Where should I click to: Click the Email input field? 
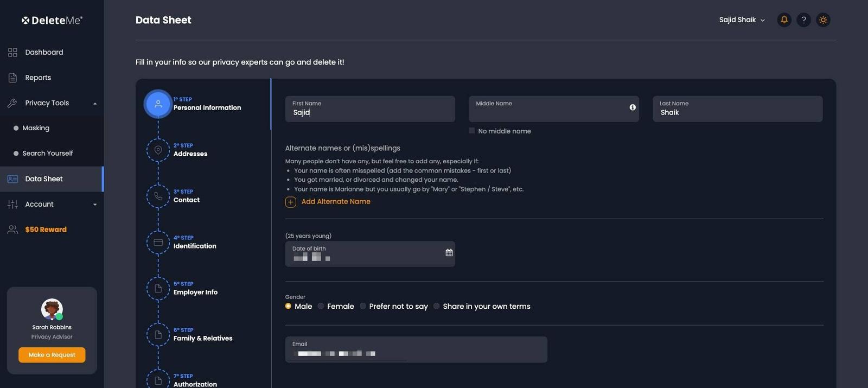[x=416, y=349]
